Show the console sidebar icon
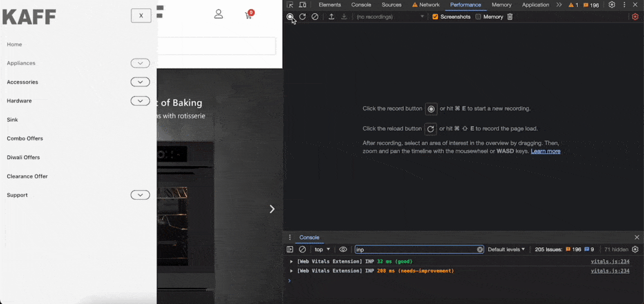 290,249
